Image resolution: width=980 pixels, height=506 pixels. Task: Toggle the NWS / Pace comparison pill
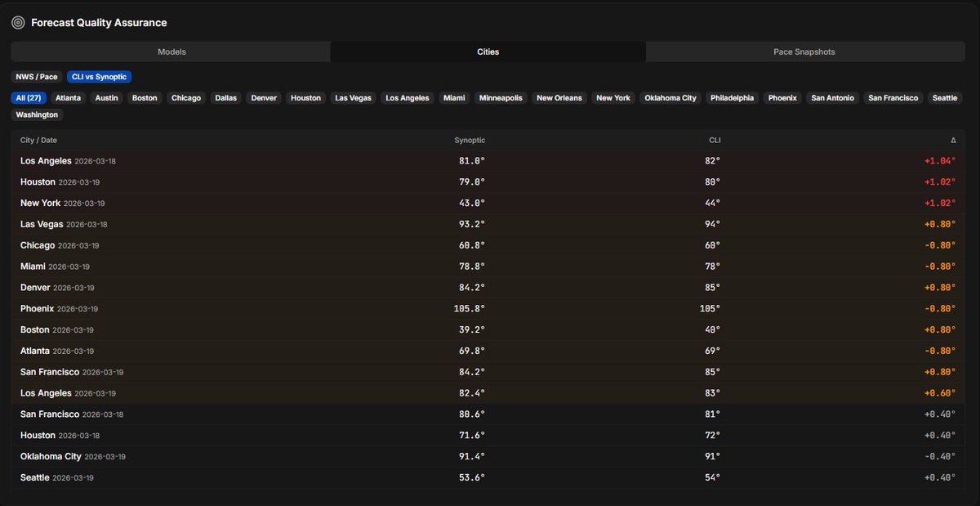pyautogui.click(x=37, y=76)
